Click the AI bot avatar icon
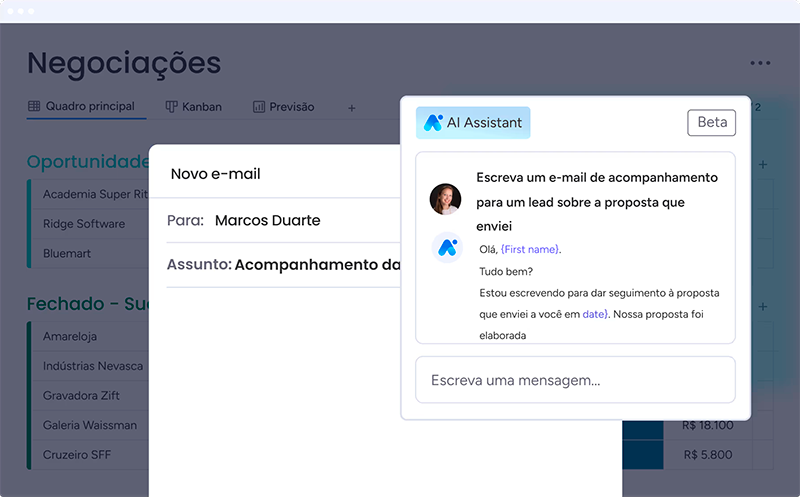The image size is (800, 497). pos(446,247)
